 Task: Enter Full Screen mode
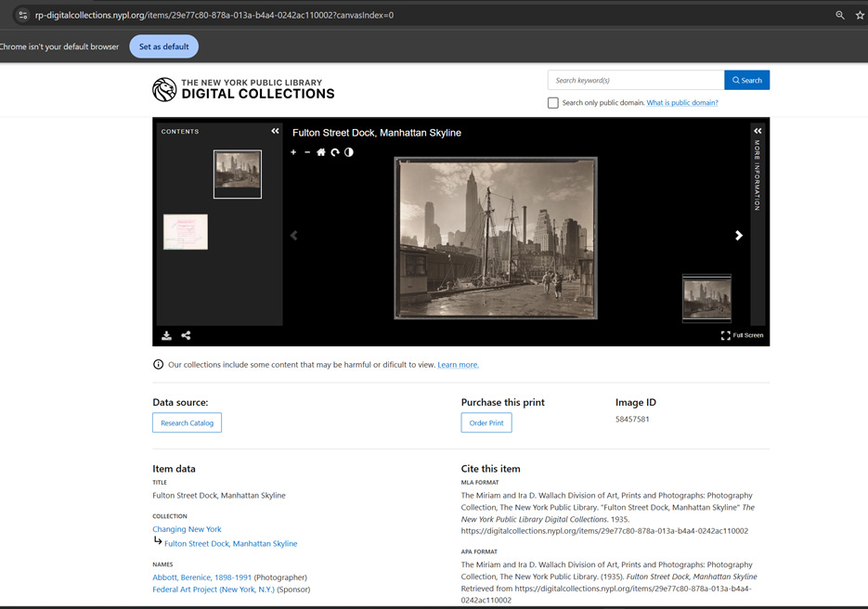[741, 335]
